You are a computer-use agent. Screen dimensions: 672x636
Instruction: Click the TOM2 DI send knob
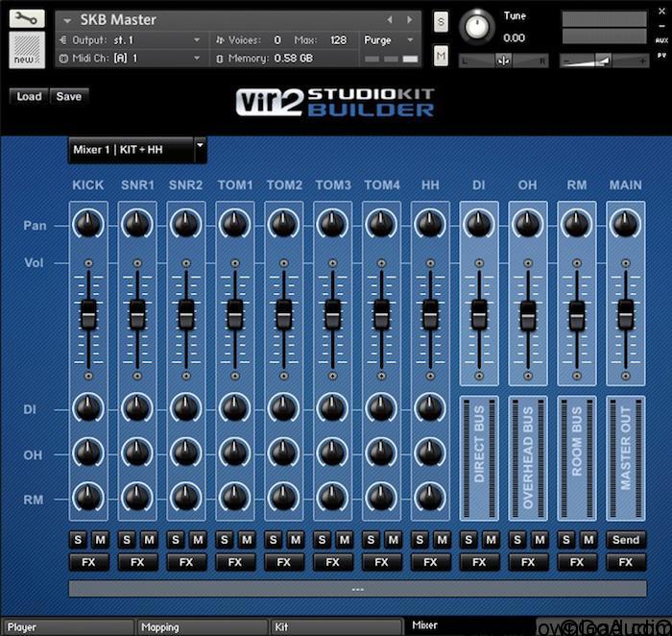(x=284, y=408)
